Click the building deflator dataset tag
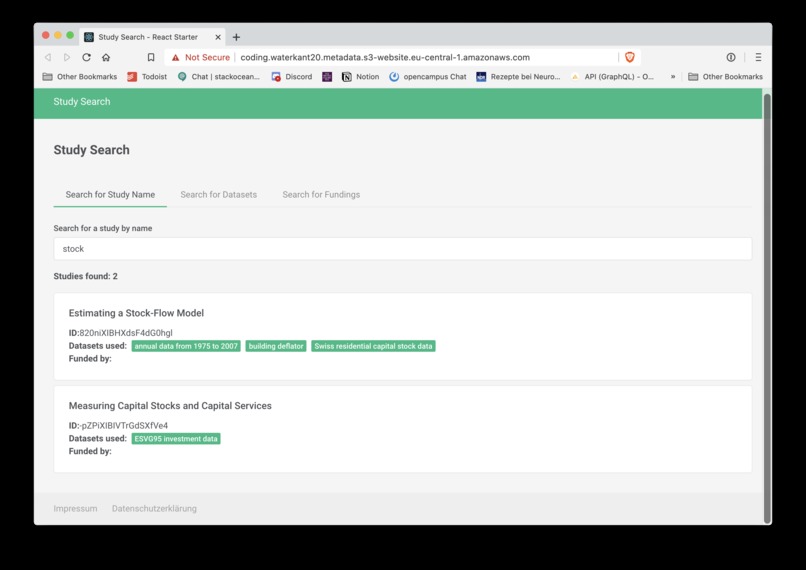The width and height of the screenshot is (806, 570). click(x=276, y=346)
